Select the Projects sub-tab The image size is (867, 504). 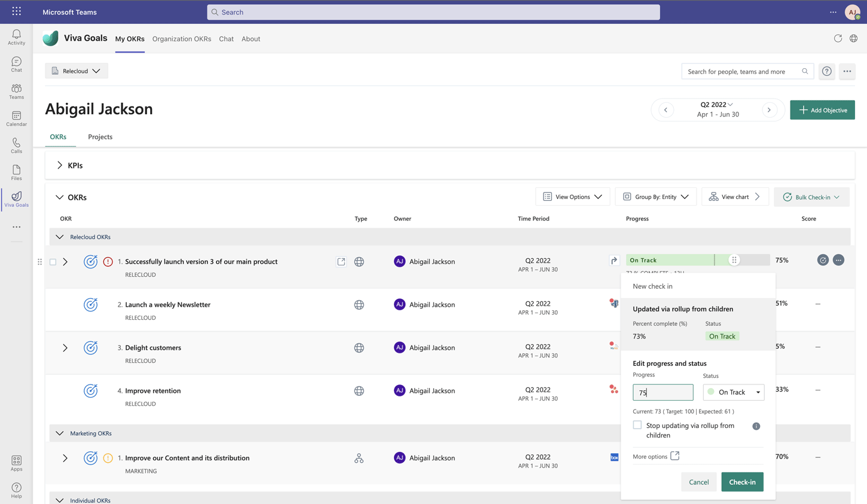click(x=100, y=137)
